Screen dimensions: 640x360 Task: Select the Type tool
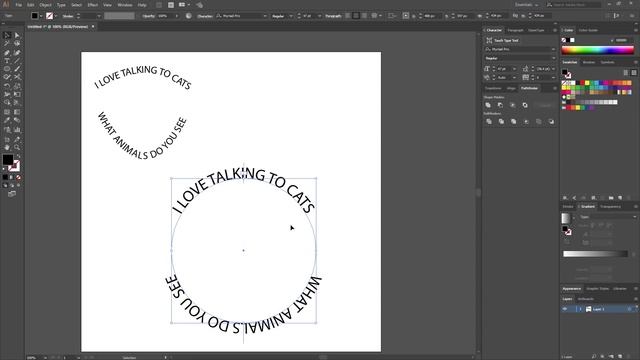click(7, 61)
